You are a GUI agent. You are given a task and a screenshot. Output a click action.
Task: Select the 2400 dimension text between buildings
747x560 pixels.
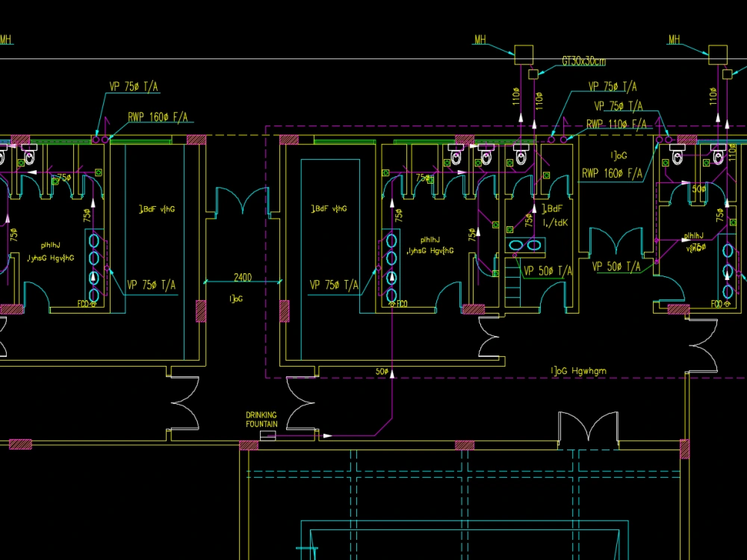pyautogui.click(x=243, y=277)
